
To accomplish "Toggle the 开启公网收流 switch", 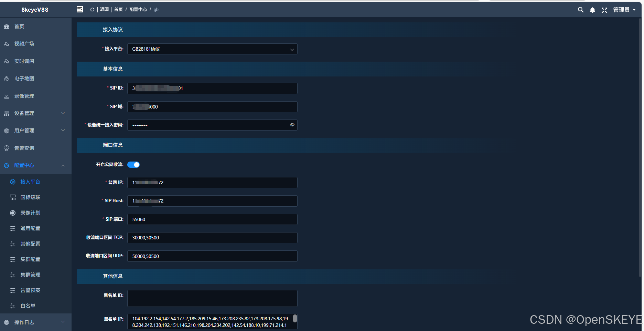I will (x=133, y=165).
